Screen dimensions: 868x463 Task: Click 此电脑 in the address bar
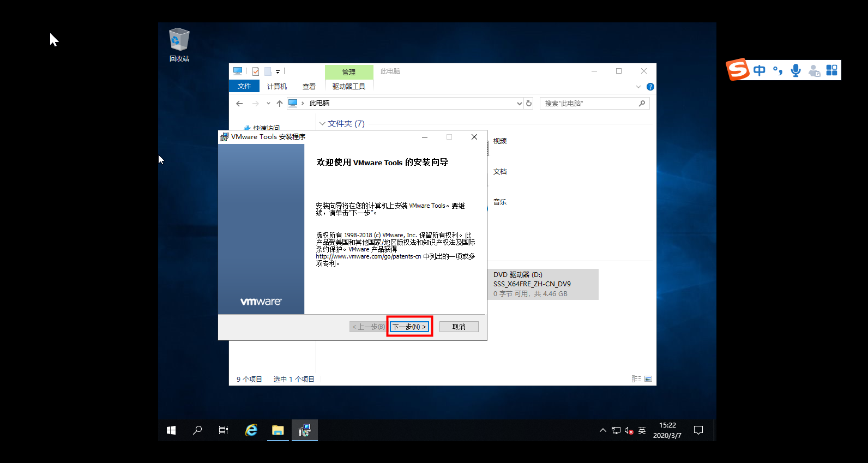point(320,103)
